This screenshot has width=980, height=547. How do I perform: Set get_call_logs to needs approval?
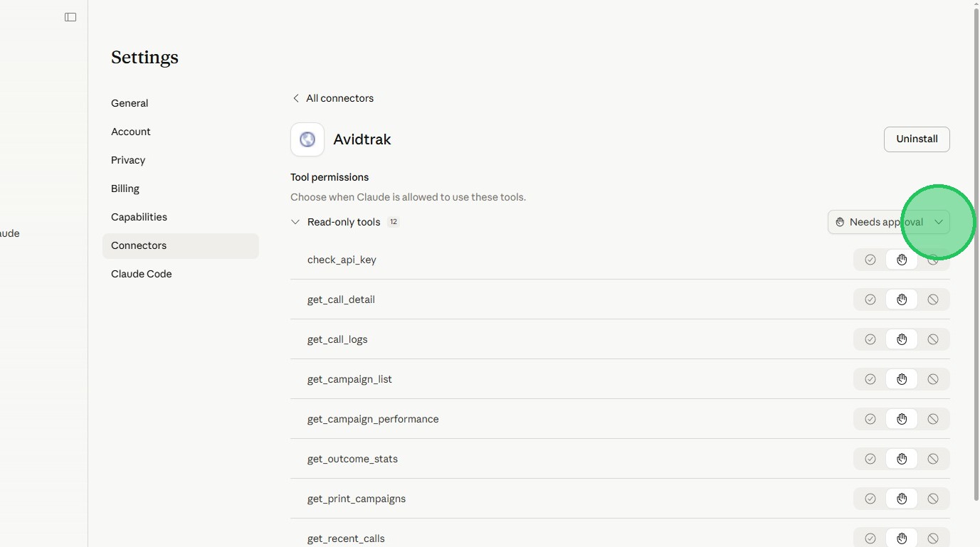click(x=902, y=339)
